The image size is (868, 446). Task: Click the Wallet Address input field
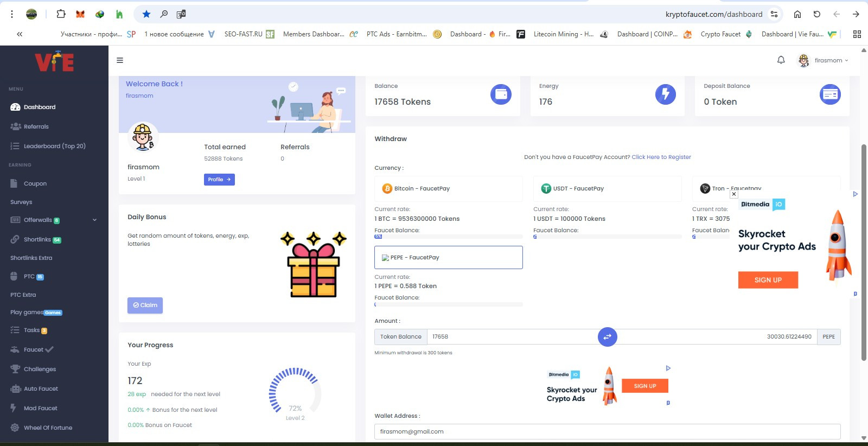click(608, 432)
